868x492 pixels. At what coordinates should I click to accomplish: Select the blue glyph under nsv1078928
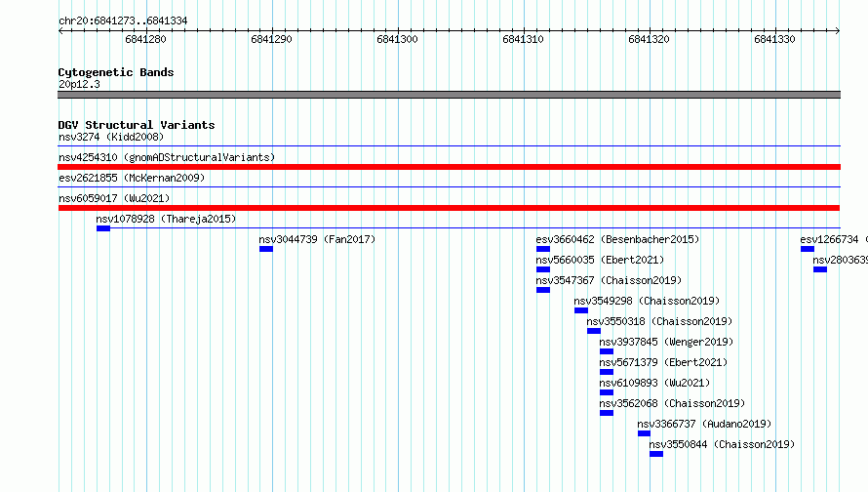tap(103, 228)
